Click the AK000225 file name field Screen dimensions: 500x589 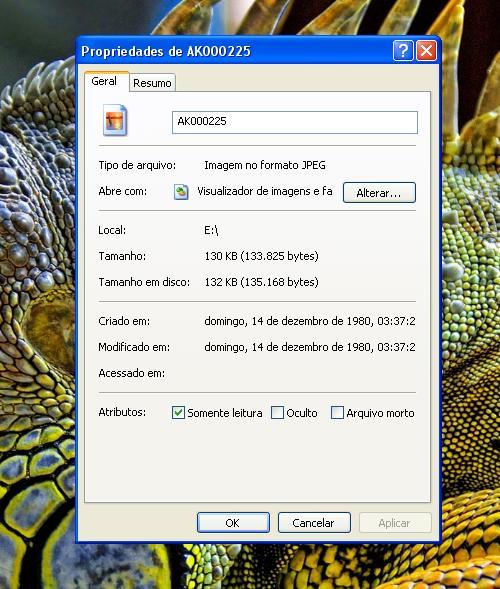coord(295,122)
